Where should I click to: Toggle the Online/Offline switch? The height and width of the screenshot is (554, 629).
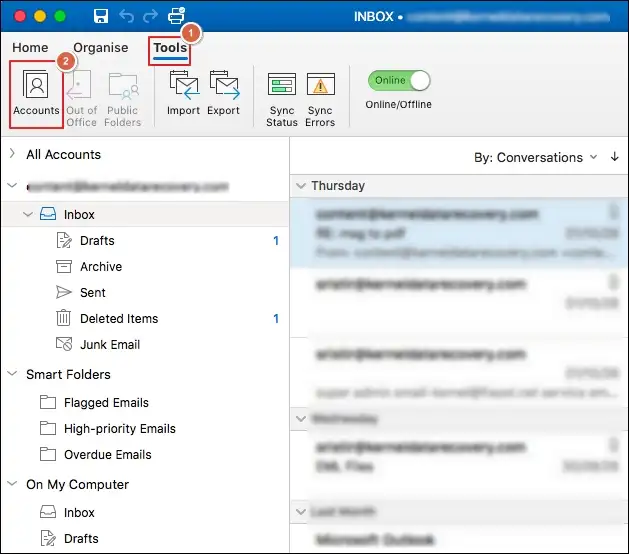click(399, 81)
